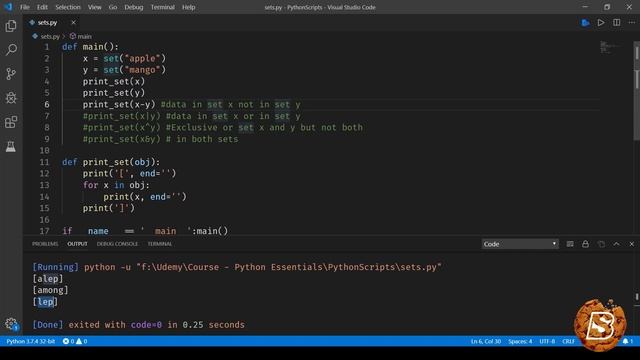Open the Selection menu
The width and height of the screenshot is (640, 360).
click(68, 7)
